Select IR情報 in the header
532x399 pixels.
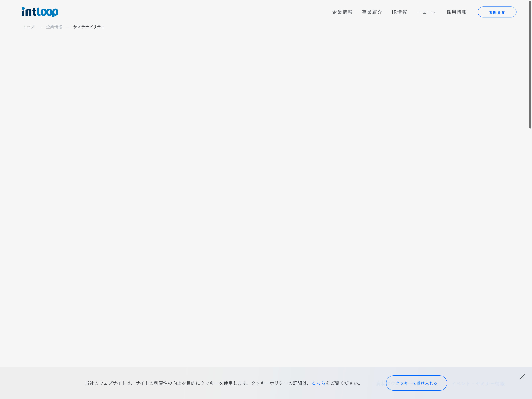[399, 12]
